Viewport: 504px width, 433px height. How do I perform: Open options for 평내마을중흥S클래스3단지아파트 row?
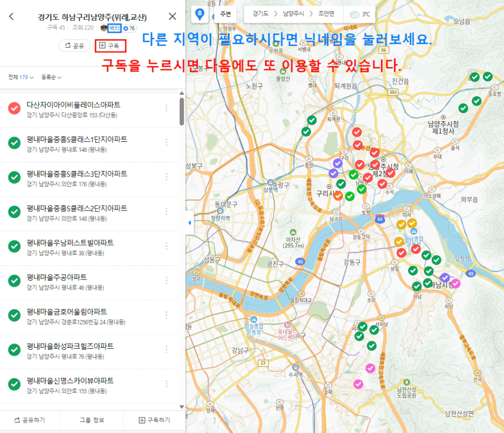166,177
